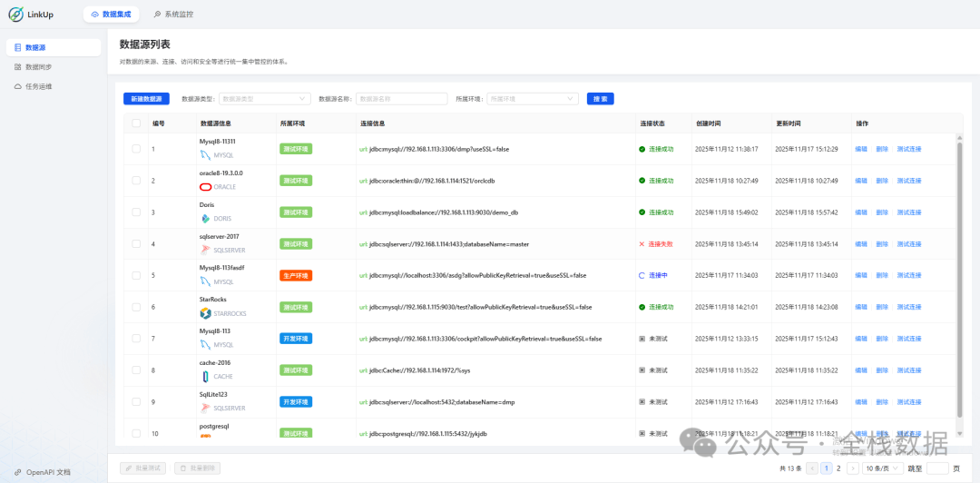Toggle the select-all checkbox in table header

pyautogui.click(x=136, y=123)
